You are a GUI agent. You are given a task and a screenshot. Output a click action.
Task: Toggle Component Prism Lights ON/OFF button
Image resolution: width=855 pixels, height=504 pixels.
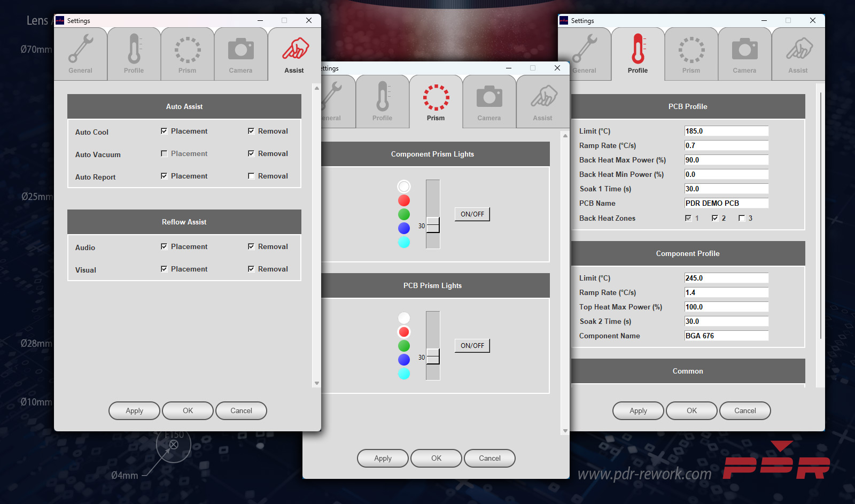pyautogui.click(x=472, y=214)
